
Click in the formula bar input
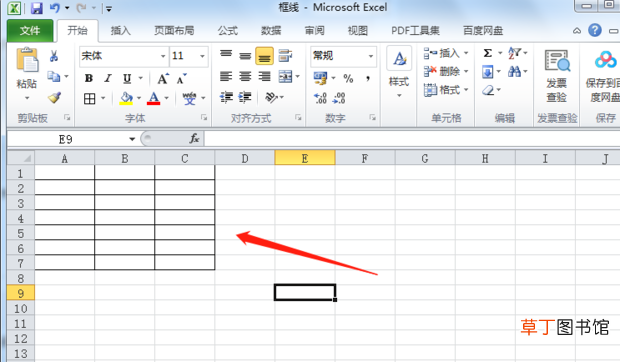pyautogui.click(x=412, y=139)
